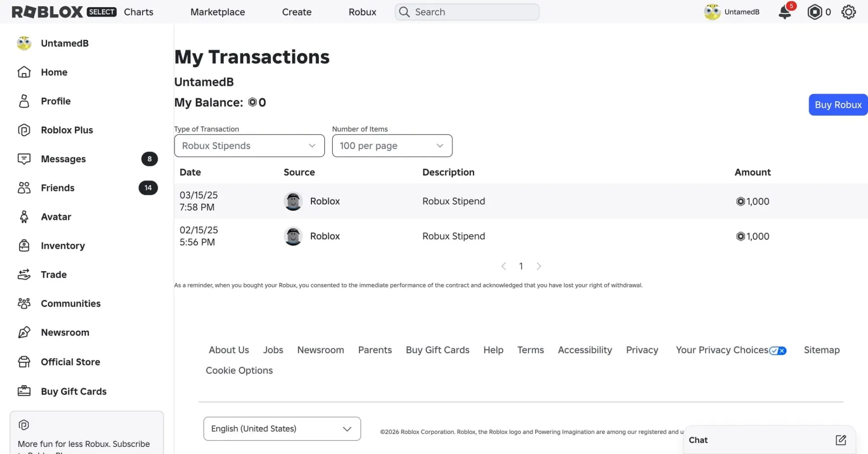Click the Friends icon in sidebar
This screenshot has height=454, width=868.
(x=24, y=187)
